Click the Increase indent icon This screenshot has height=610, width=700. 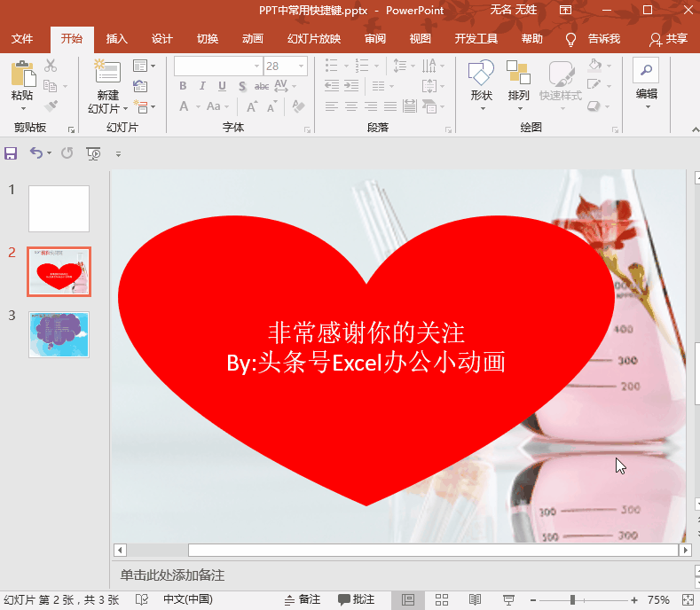351,86
